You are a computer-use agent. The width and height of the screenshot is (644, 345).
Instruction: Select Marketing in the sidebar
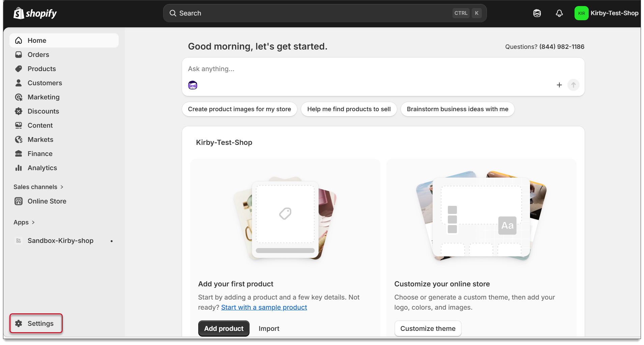click(64, 97)
